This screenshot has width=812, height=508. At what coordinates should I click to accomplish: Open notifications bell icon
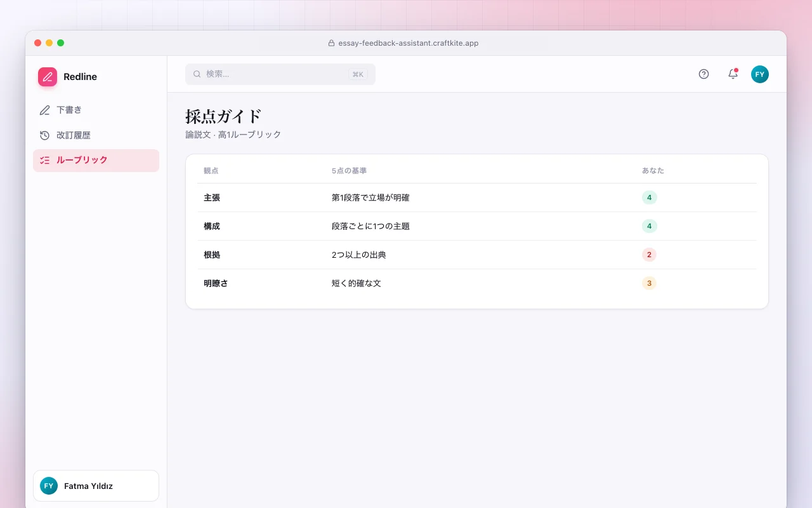point(733,74)
